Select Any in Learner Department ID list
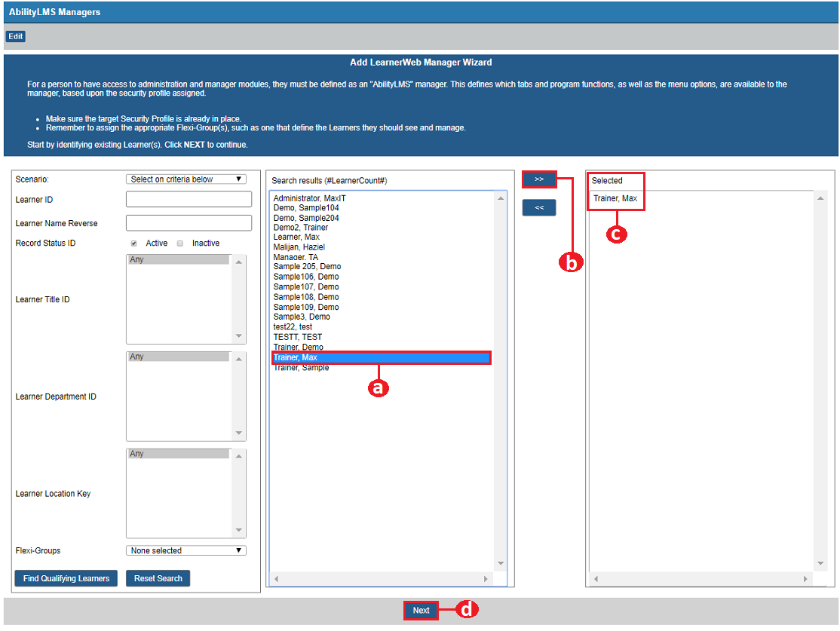Image resolution: width=840 pixels, height=631 pixels. click(179, 356)
